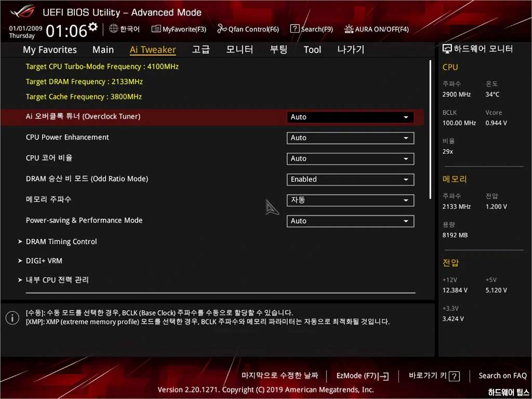Select CPU Power Enhancement label
532x399 pixels.
[68, 137]
